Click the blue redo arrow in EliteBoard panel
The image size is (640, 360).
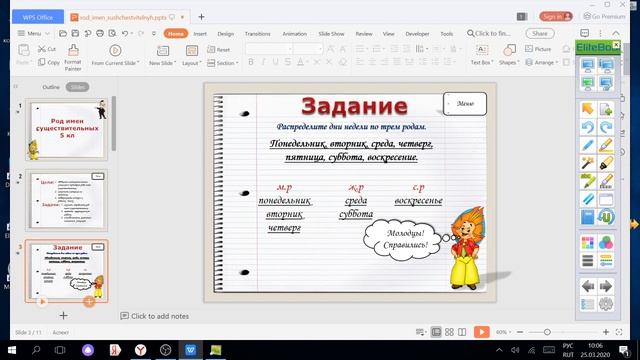[x=606, y=127]
